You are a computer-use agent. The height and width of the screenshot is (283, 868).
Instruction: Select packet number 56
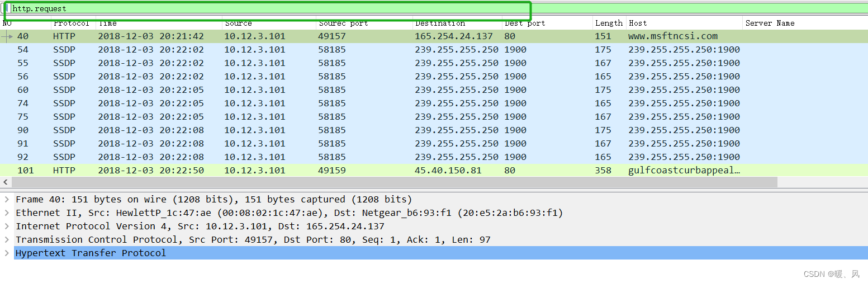(x=434, y=77)
